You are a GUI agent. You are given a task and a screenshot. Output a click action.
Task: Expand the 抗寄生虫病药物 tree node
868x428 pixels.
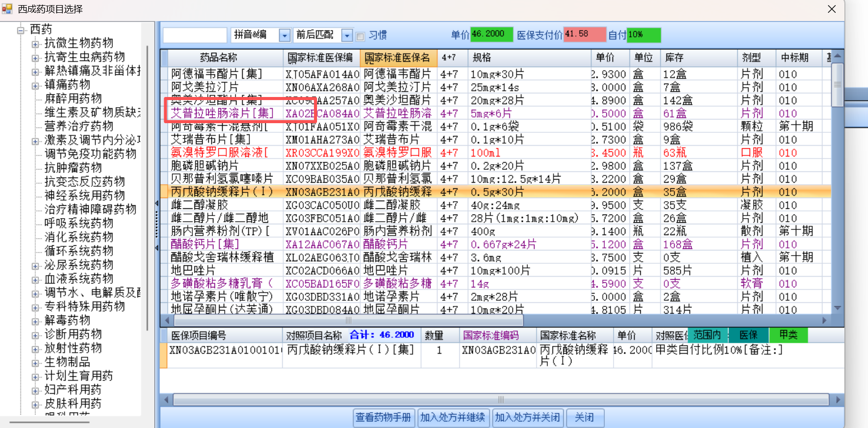coord(35,58)
